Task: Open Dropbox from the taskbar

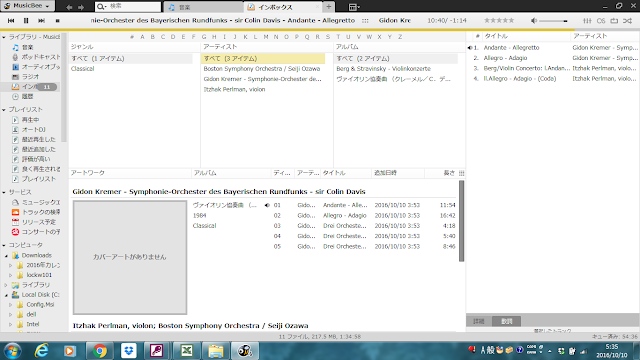Action: point(129,351)
